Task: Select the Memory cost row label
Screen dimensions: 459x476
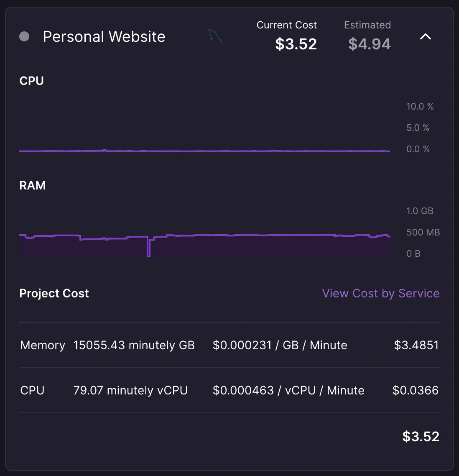Action: pos(43,345)
